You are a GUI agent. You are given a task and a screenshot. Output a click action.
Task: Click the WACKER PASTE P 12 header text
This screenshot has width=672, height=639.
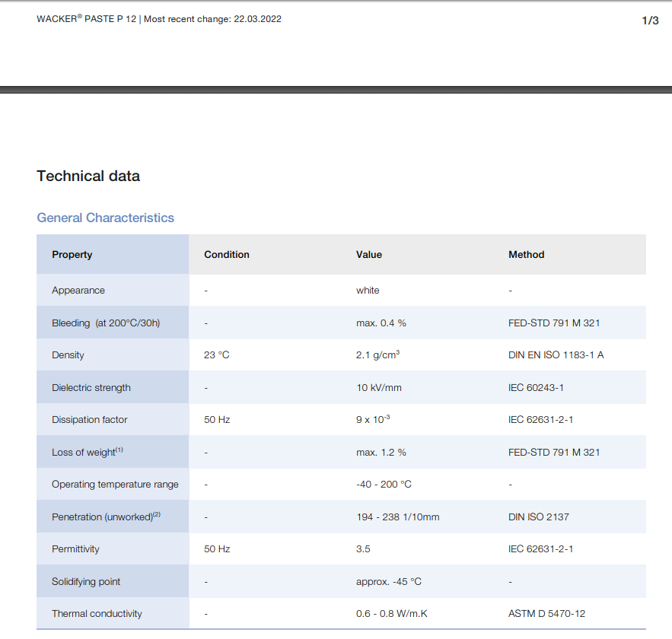click(x=86, y=19)
